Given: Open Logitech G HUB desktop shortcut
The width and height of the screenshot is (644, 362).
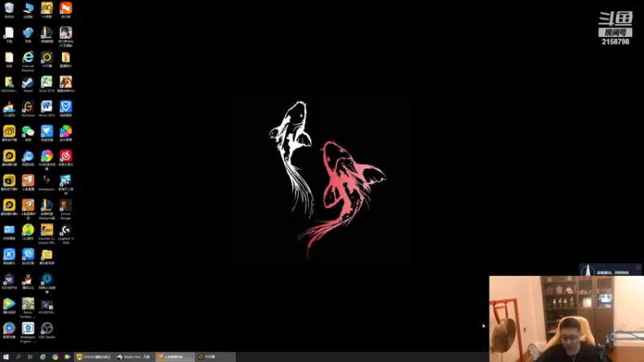Looking at the screenshot, I should (66, 233).
